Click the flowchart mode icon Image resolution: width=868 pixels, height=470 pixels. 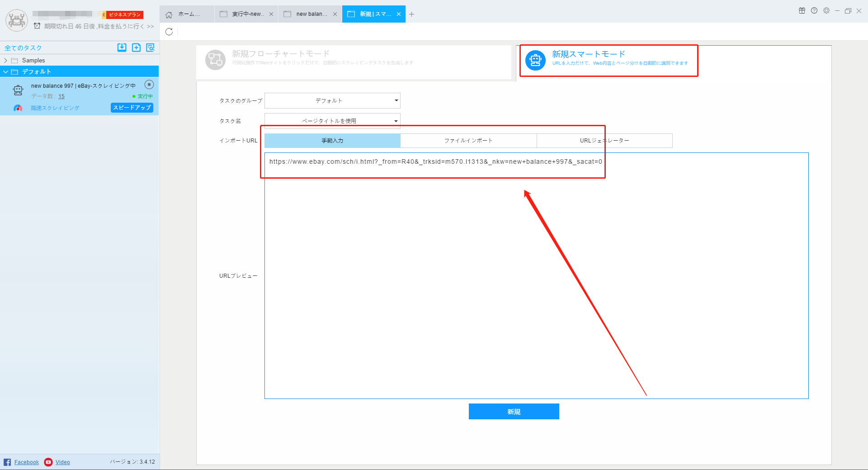point(215,60)
